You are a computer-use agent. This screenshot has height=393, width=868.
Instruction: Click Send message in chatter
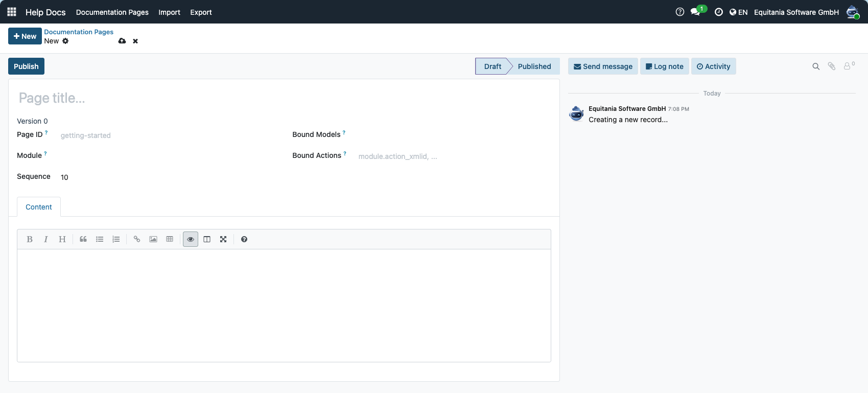pyautogui.click(x=603, y=66)
